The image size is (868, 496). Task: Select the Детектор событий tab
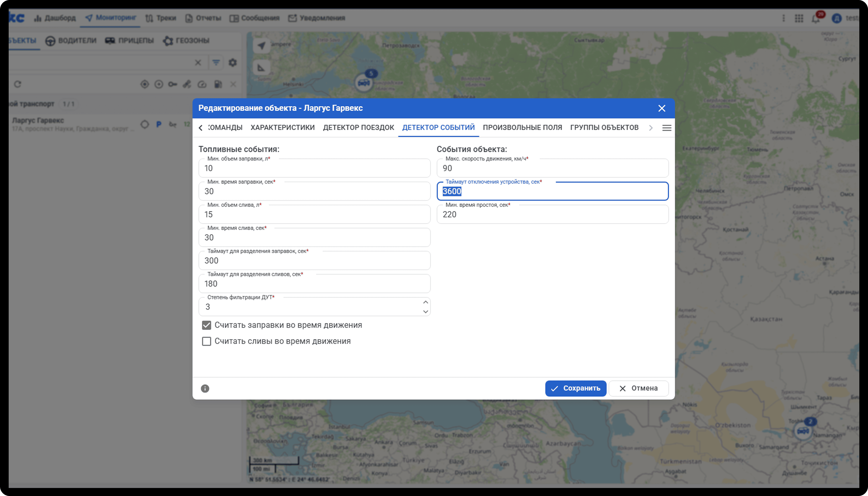(x=438, y=127)
